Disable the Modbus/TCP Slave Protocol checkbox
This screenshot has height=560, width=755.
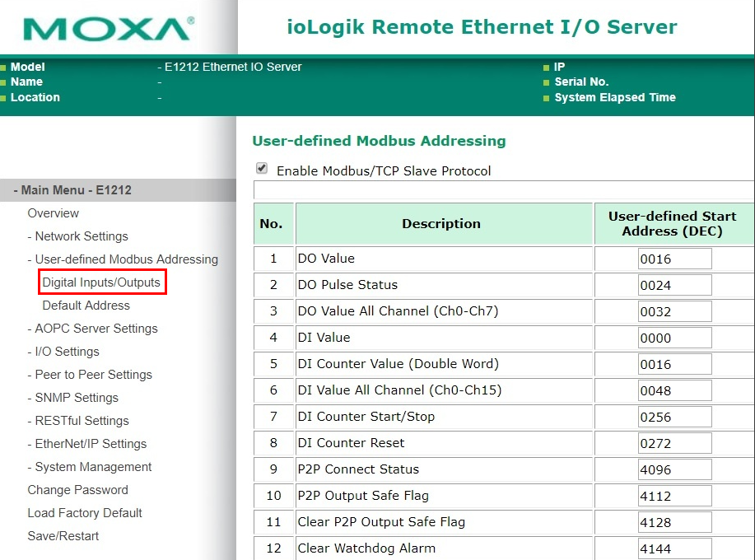[262, 168]
